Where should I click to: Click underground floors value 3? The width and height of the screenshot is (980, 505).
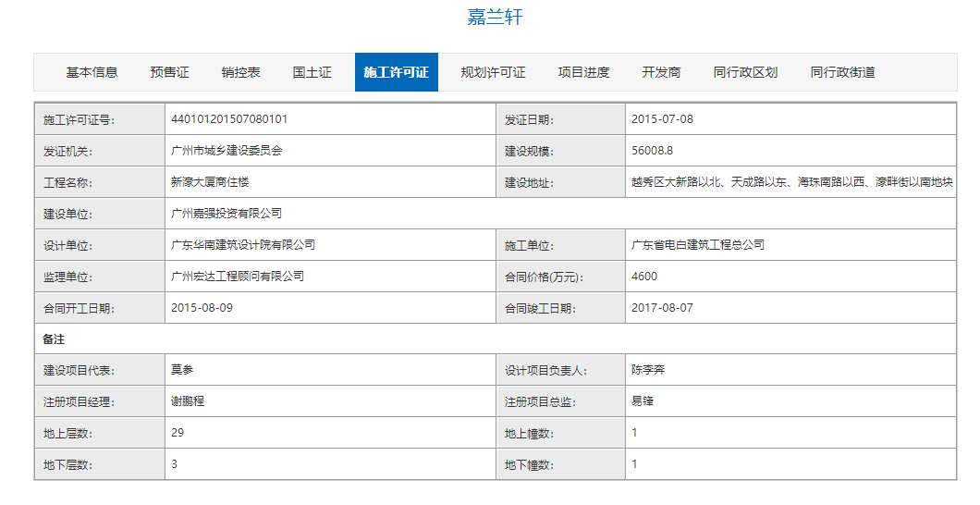pyautogui.click(x=175, y=463)
